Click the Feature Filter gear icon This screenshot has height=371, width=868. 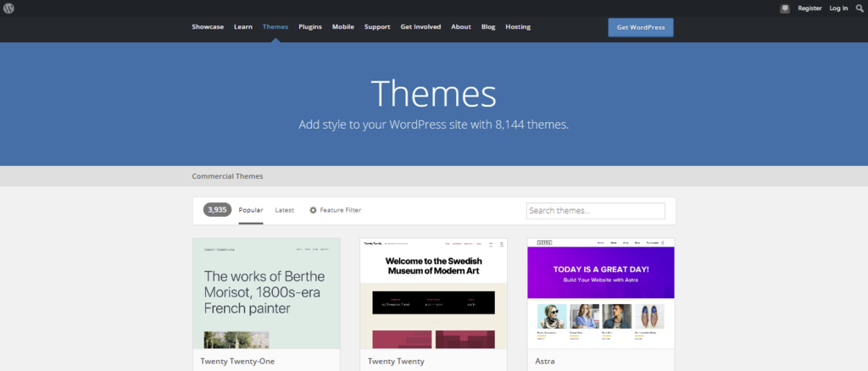click(313, 210)
